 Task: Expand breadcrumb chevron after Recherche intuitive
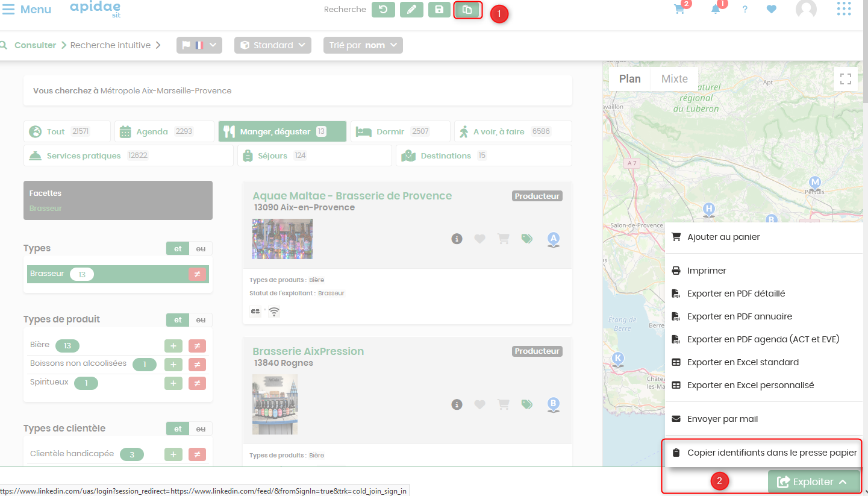(158, 45)
